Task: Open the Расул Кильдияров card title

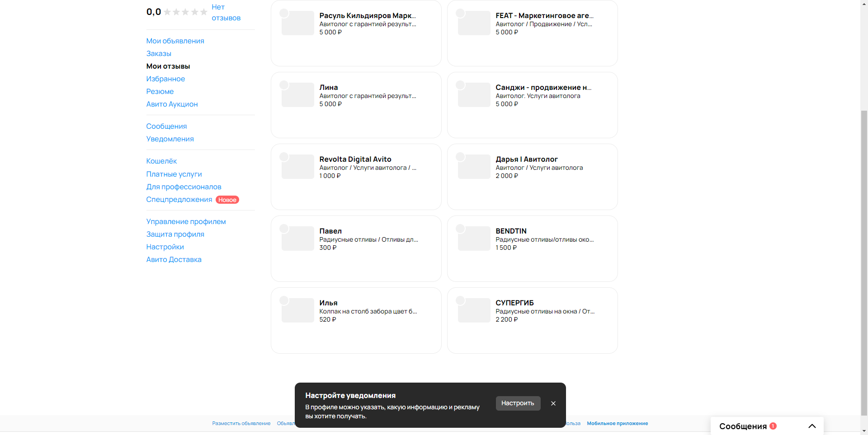Action: coord(368,15)
